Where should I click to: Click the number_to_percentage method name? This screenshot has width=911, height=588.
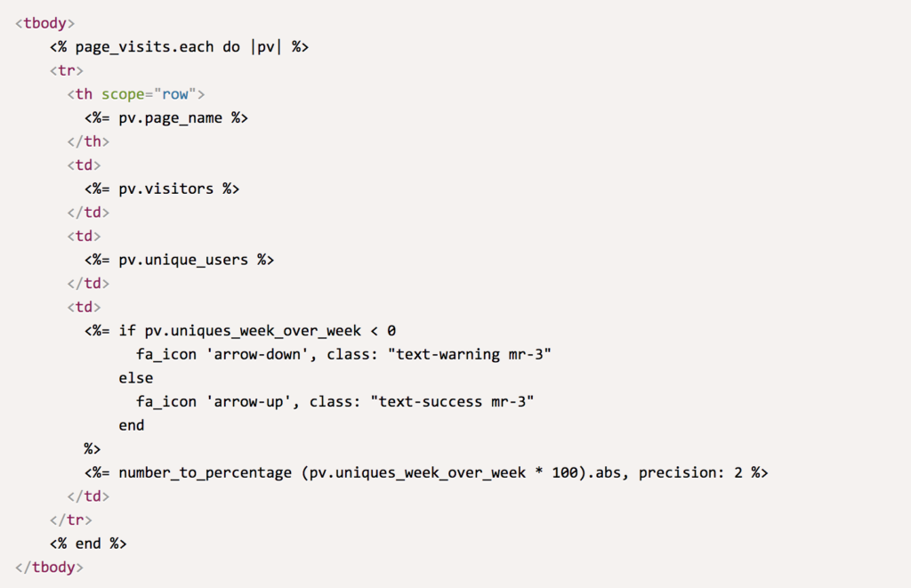click(x=205, y=472)
